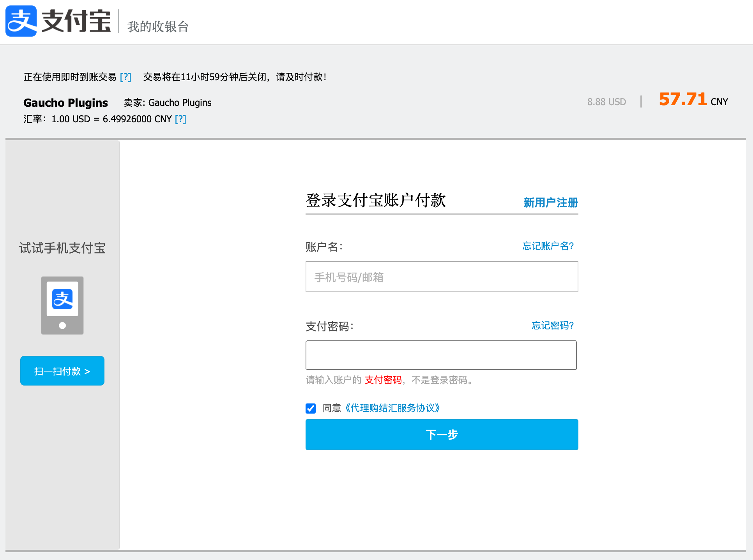Open 《代理购结汇服务协议》 agreement link
Image resolution: width=753 pixels, height=560 pixels.
(x=392, y=408)
